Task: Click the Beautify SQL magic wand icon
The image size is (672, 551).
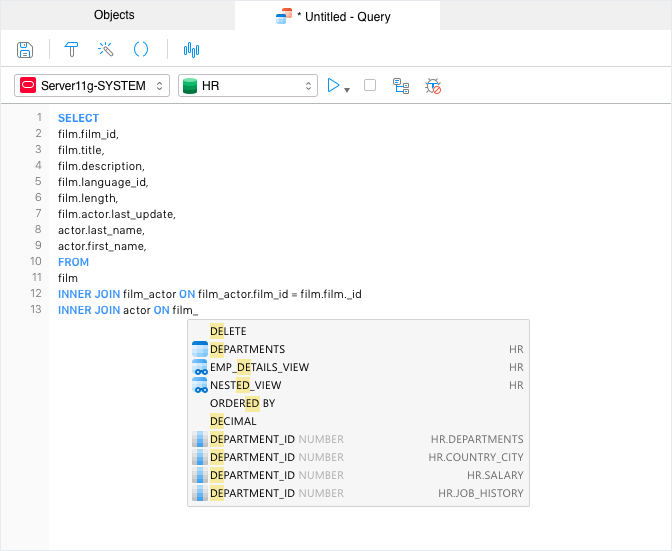Action: 105,50
